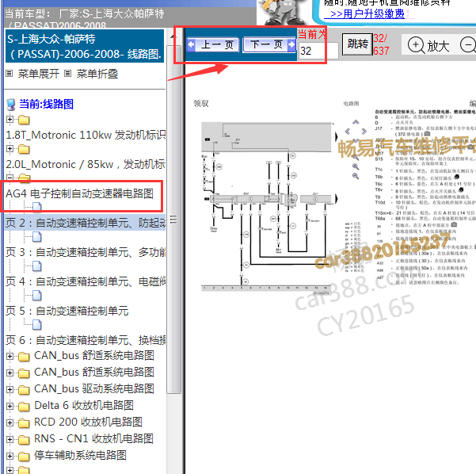Expand the 2.0L_Motronic / 85kw folder node
This screenshot has height=474, width=476.
tap(10, 148)
